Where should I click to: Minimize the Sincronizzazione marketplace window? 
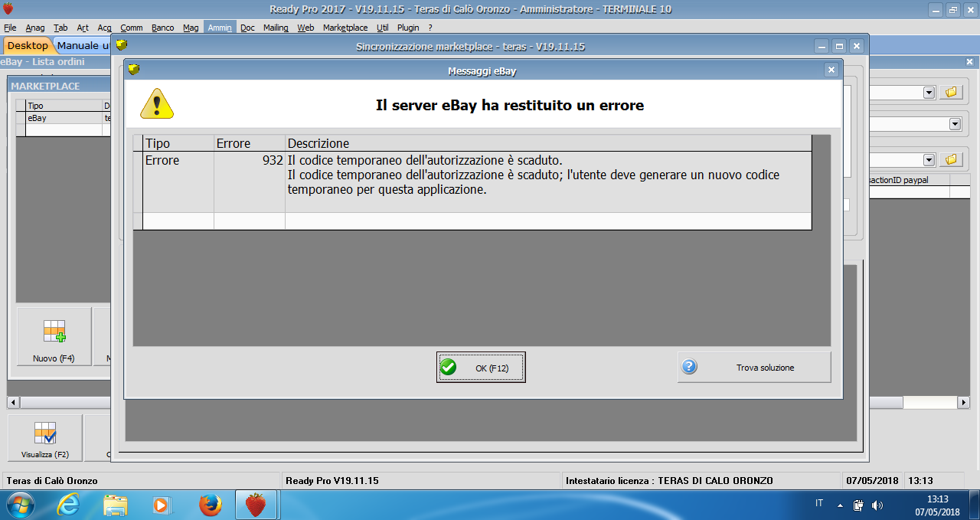point(822,46)
